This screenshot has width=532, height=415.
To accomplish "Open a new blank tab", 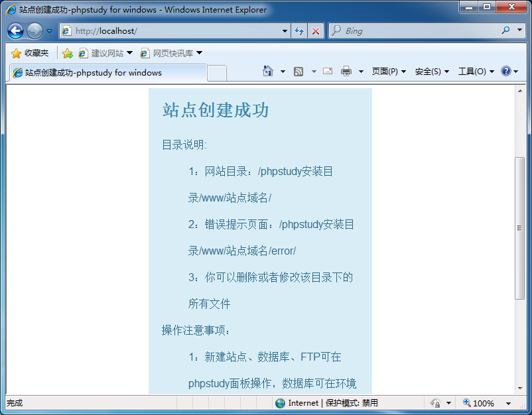I will (x=217, y=73).
